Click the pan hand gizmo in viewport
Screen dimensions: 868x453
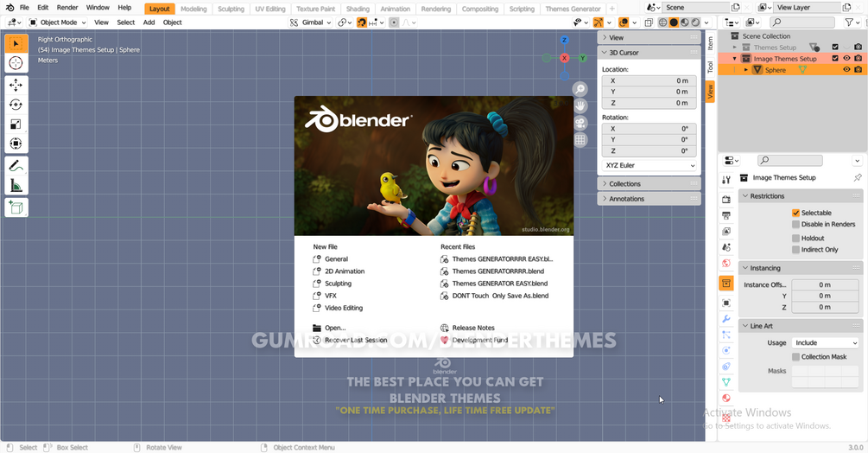(x=580, y=105)
